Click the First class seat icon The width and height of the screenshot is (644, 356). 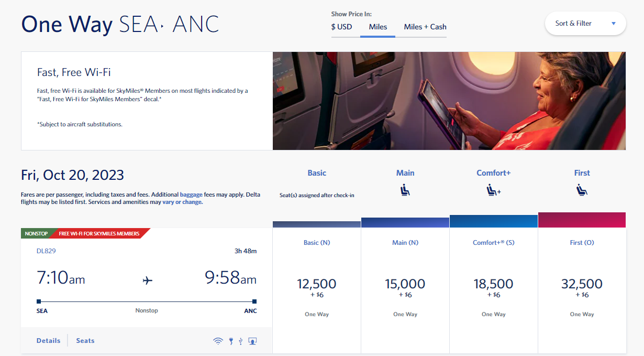582,191
